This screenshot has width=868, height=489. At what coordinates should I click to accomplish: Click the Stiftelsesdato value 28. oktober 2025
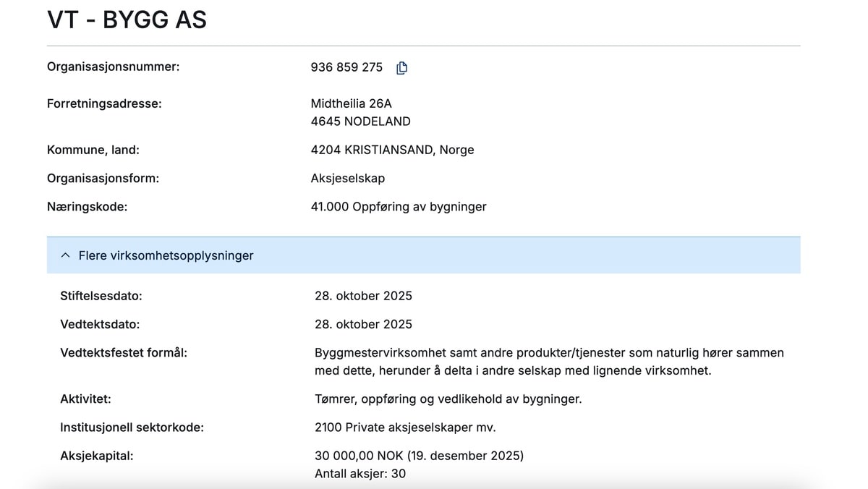[x=363, y=295]
